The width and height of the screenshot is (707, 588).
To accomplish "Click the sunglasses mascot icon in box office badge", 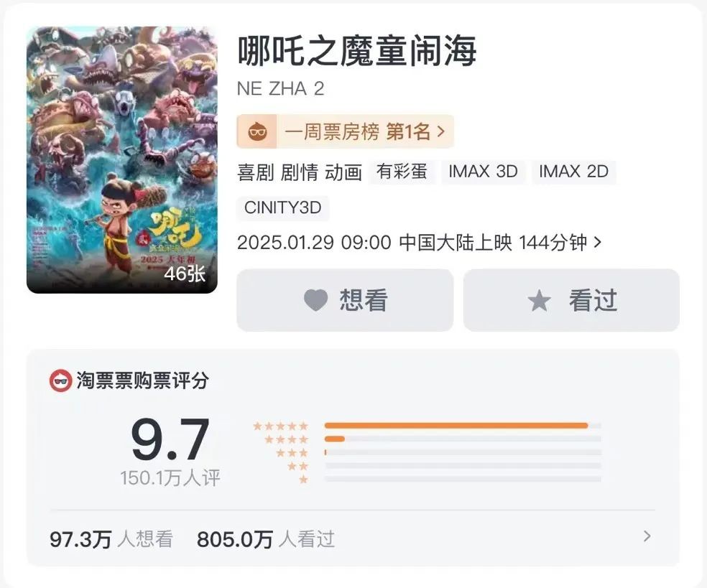I will pyautogui.click(x=257, y=131).
